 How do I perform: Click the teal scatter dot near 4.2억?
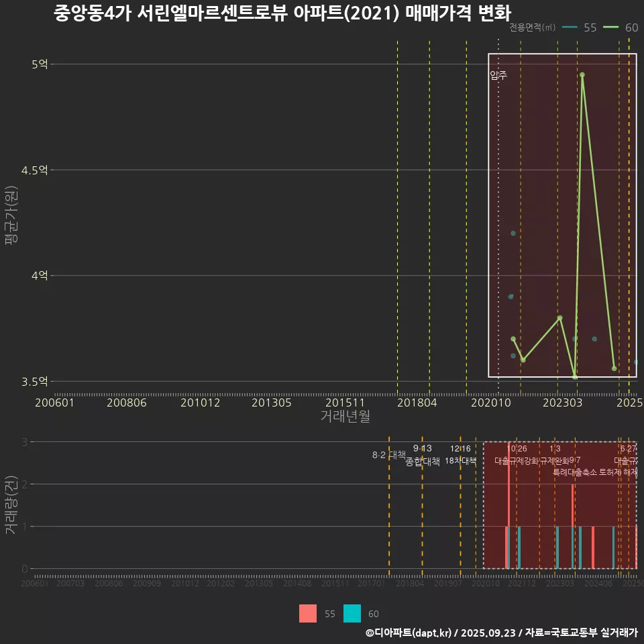[x=513, y=232]
